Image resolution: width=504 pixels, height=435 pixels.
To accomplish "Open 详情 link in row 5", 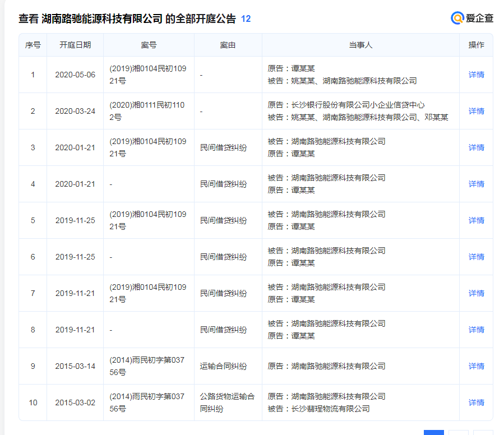I will tap(476, 220).
